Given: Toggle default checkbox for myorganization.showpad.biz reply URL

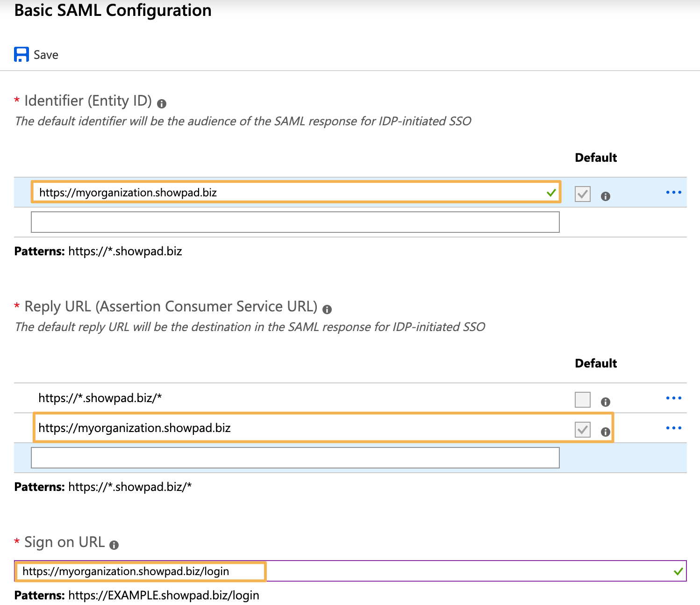Looking at the screenshot, I should pos(583,429).
